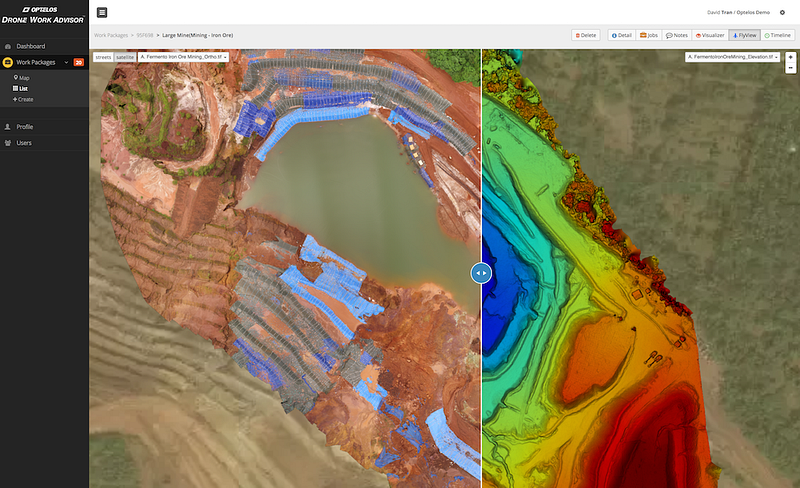Open the List submenu item
Image resolution: width=800 pixels, height=488 pixels.
[20, 88]
